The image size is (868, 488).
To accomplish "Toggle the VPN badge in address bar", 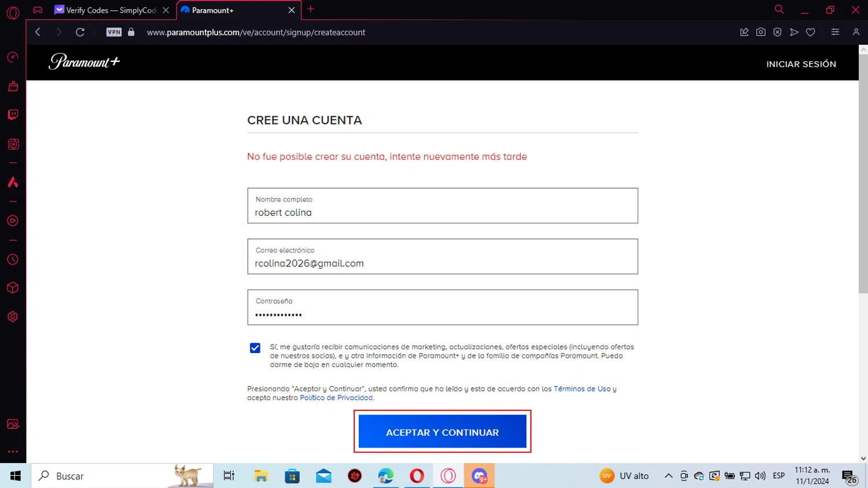I will pos(114,32).
